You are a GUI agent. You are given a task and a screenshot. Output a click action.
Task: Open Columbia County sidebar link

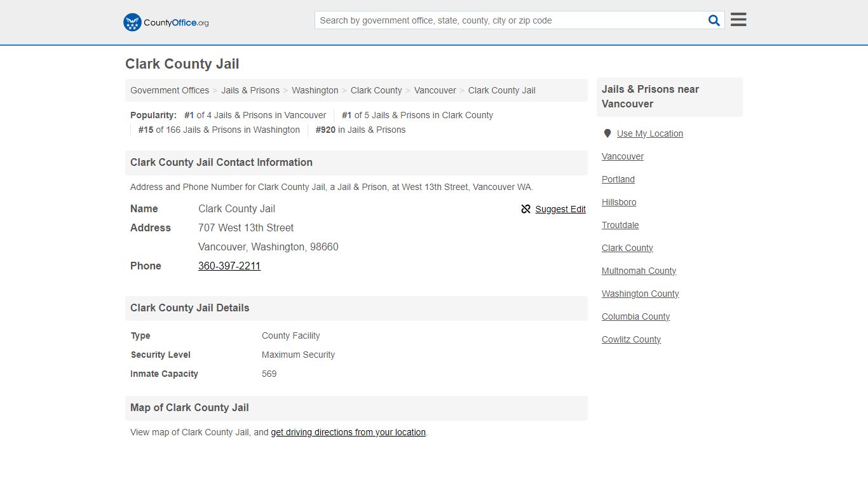(x=635, y=316)
